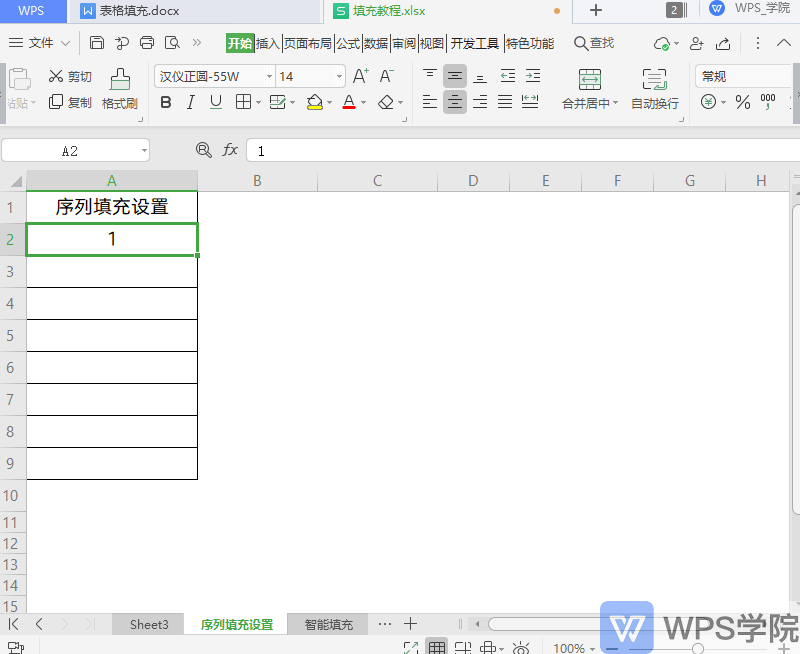This screenshot has width=800, height=654.
Task: Align text to top of cell
Action: click(x=430, y=77)
